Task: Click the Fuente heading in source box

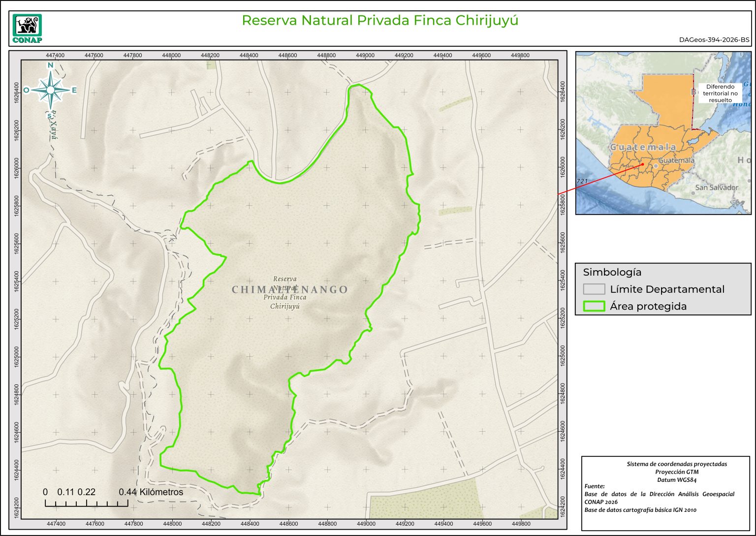Action: click(594, 486)
